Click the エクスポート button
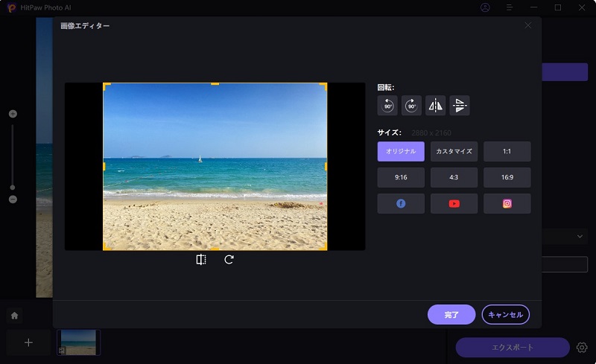Image resolution: width=596 pixels, height=364 pixels. 513,348
